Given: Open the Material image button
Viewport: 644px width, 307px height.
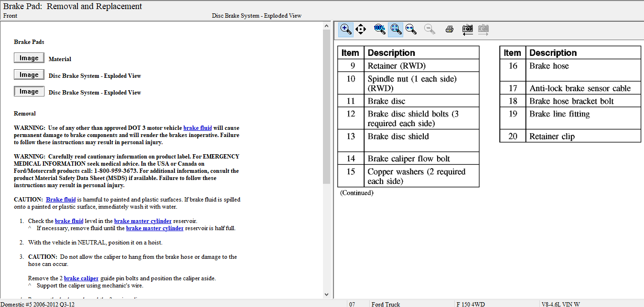Looking at the screenshot, I should coord(29,58).
